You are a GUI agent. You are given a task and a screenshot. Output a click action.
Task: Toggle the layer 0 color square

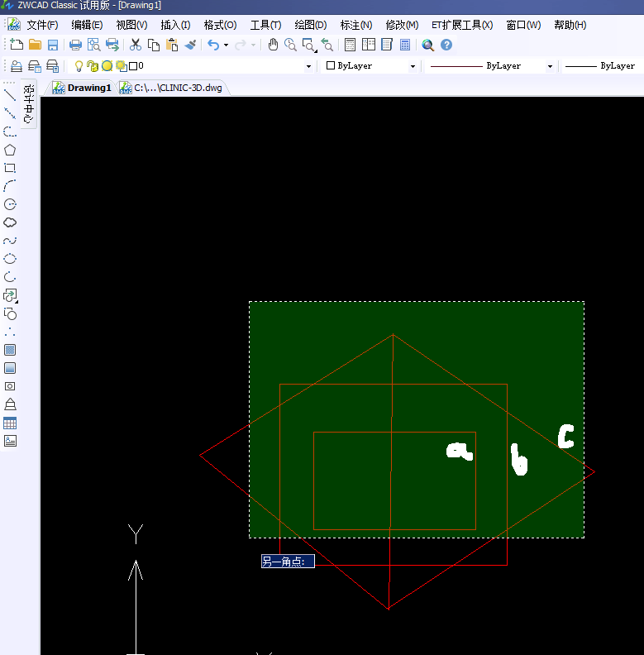133,66
